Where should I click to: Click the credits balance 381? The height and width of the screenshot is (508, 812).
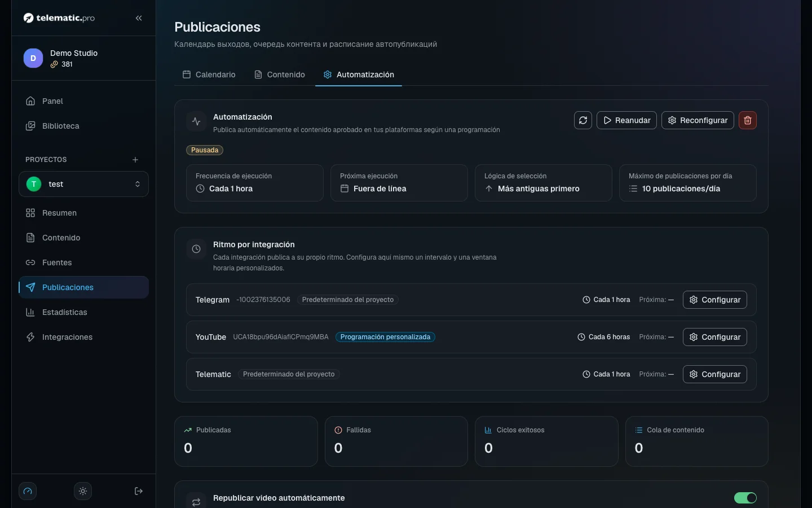click(61, 64)
